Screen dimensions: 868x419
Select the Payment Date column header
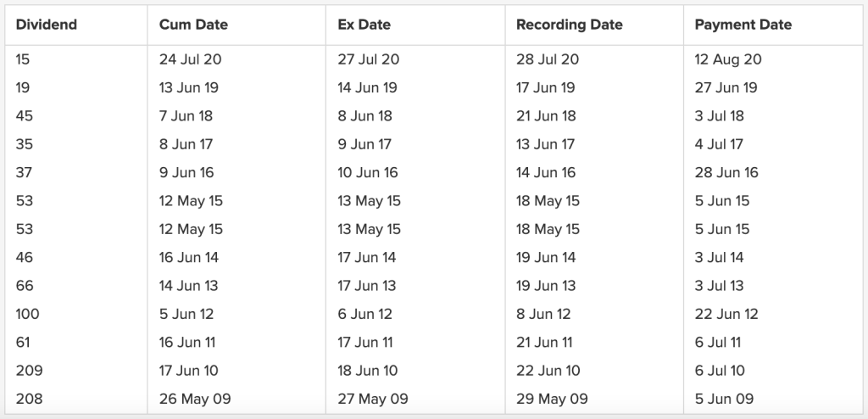click(x=743, y=25)
